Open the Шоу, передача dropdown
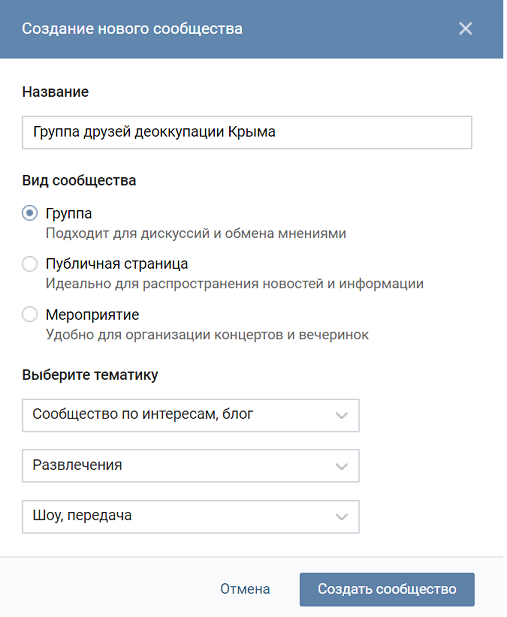 tap(191, 516)
